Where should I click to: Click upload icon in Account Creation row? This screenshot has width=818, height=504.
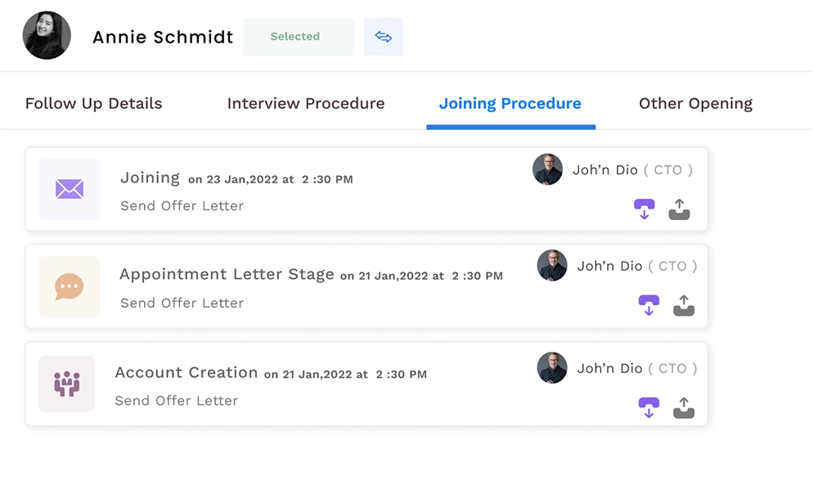pyautogui.click(x=684, y=407)
